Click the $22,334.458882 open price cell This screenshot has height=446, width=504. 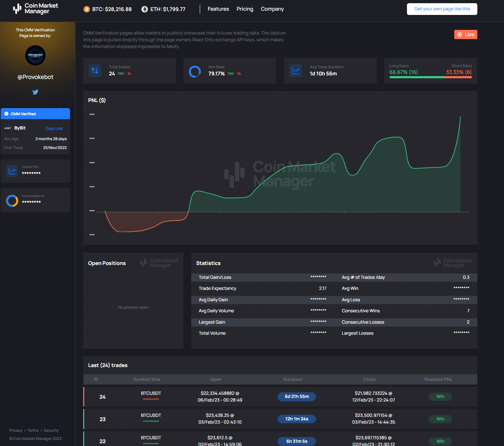(220, 397)
